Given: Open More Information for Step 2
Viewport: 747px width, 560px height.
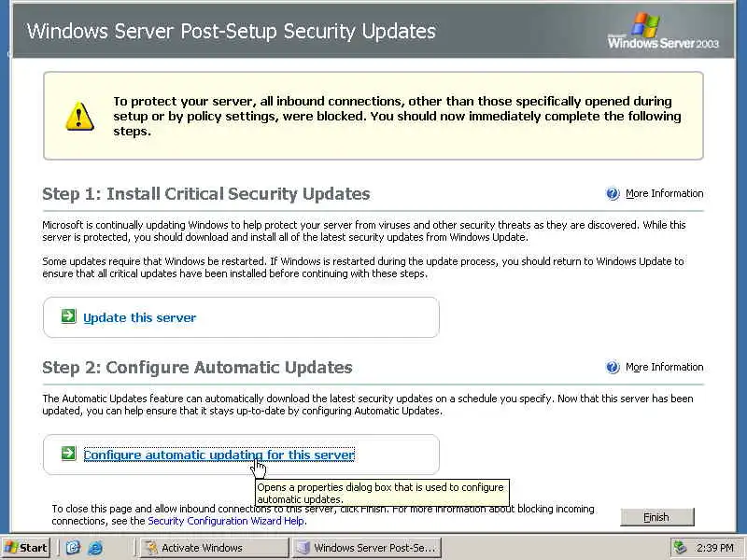Looking at the screenshot, I should point(664,367).
